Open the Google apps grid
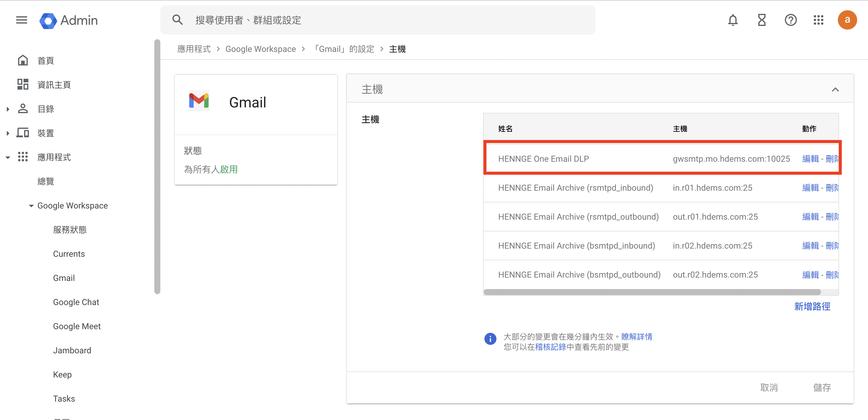This screenshot has width=868, height=420. 819,20
